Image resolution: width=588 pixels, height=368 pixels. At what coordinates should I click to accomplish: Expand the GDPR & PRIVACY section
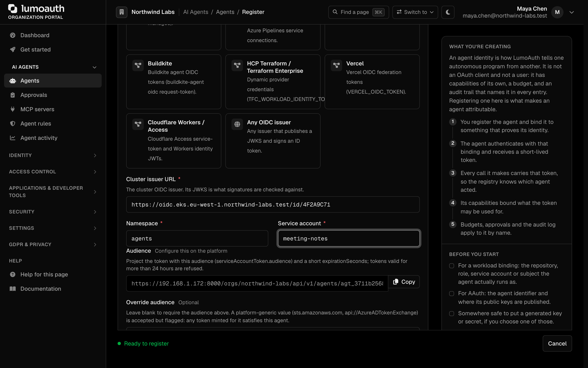[x=53, y=244]
